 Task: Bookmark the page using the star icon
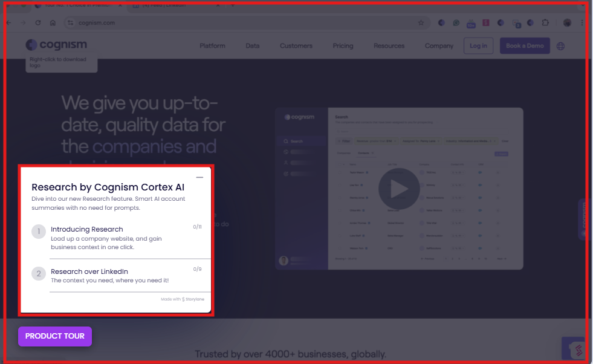[421, 22]
